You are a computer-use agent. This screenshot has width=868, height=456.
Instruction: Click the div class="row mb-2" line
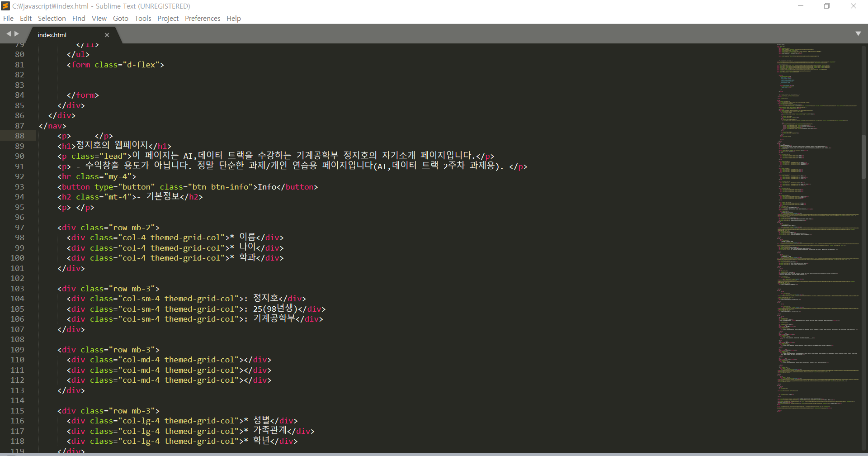click(x=108, y=228)
